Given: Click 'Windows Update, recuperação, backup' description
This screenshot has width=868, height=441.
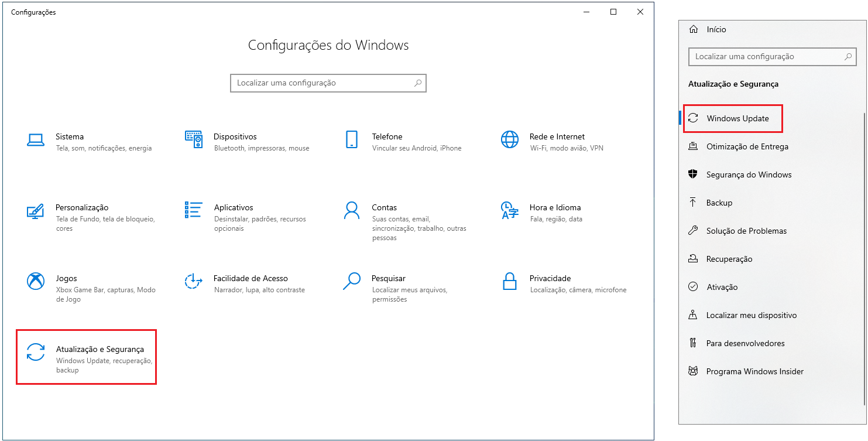Looking at the screenshot, I should (104, 365).
